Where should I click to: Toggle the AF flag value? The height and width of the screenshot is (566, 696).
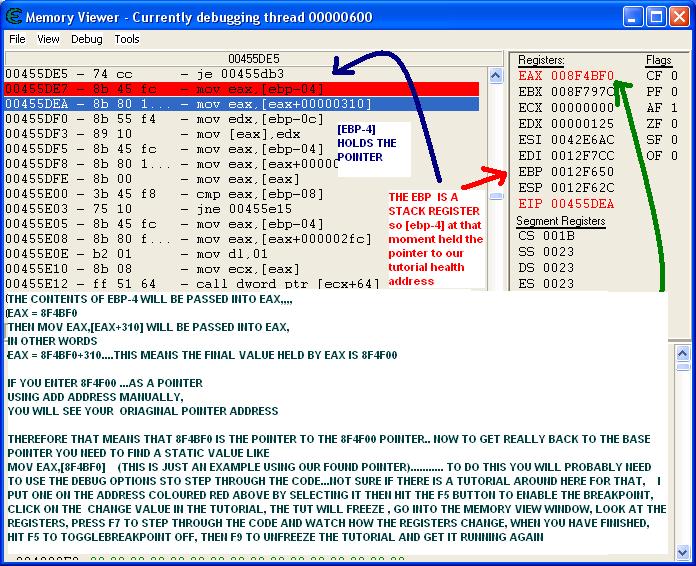pyautogui.click(x=674, y=108)
